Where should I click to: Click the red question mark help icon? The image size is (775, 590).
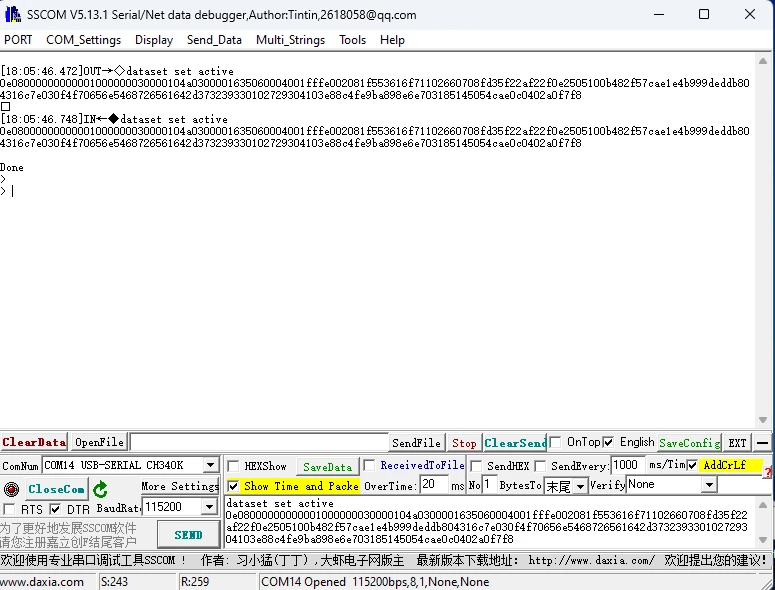coord(767,472)
